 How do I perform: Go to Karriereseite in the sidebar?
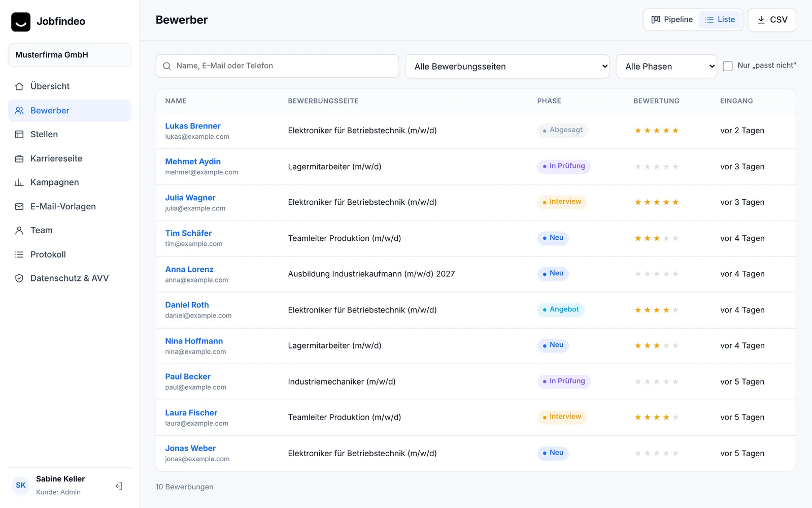[x=70, y=158]
